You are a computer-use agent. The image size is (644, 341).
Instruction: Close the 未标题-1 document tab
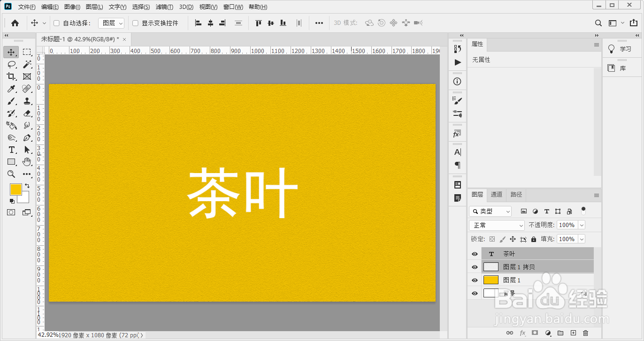coord(124,39)
